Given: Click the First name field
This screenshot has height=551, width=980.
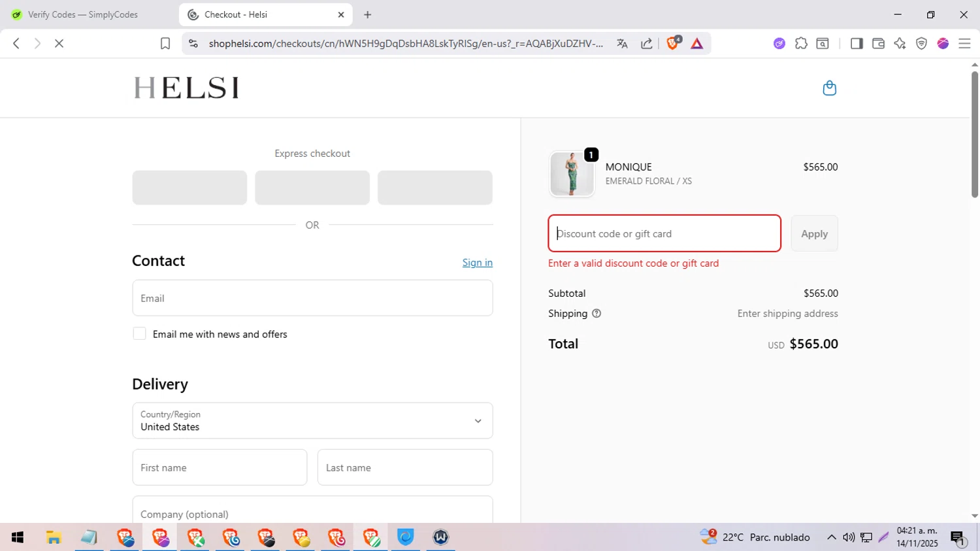Looking at the screenshot, I should 220,467.
